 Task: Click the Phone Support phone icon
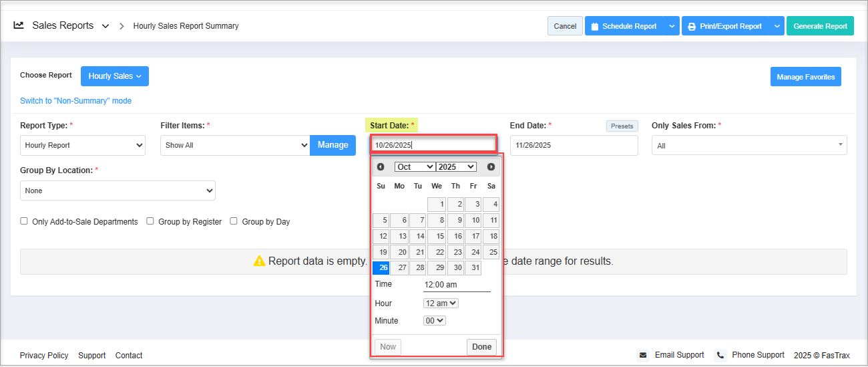(720, 355)
